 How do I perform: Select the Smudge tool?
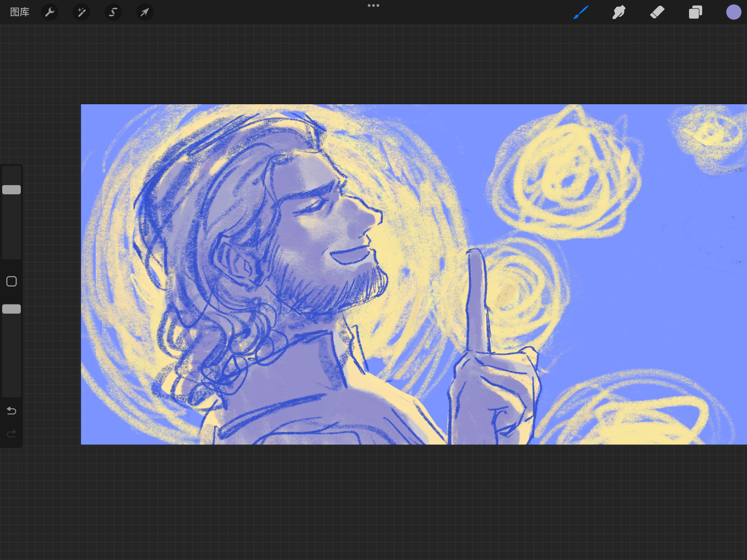coord(619,12)
